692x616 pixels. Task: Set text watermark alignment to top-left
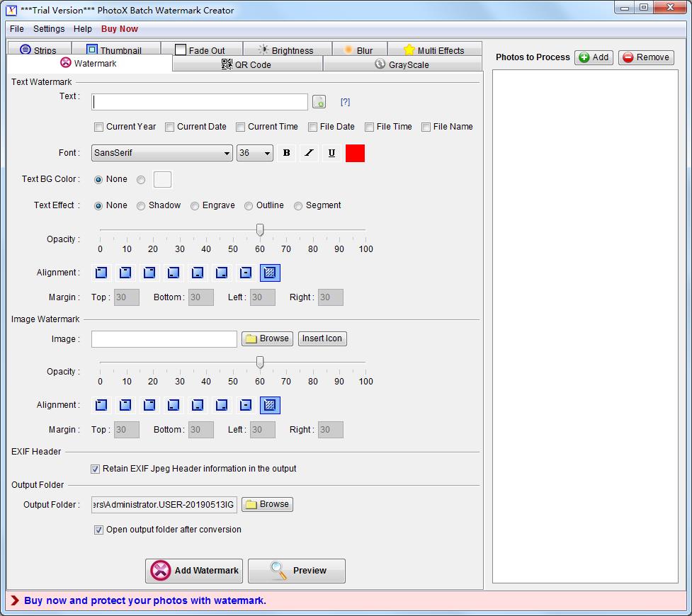click(x=101, y=273)
